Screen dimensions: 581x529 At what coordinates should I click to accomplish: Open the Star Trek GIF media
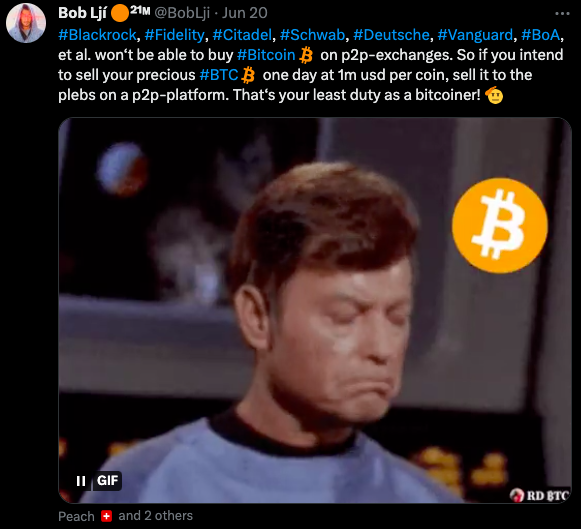tap(315, 310)
